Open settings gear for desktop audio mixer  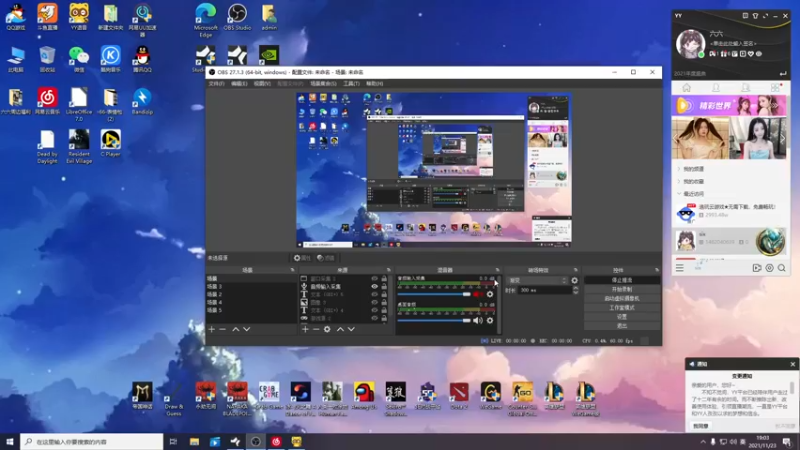click(490, 320)
